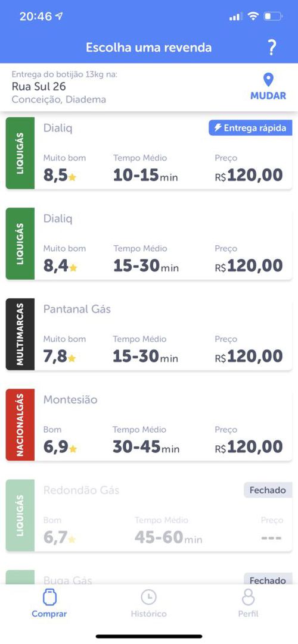The width and height of the screenshot is (298, 644).
Task: Tap the red NACIONALGÁS brand strip
Action: tap(20, 425)
